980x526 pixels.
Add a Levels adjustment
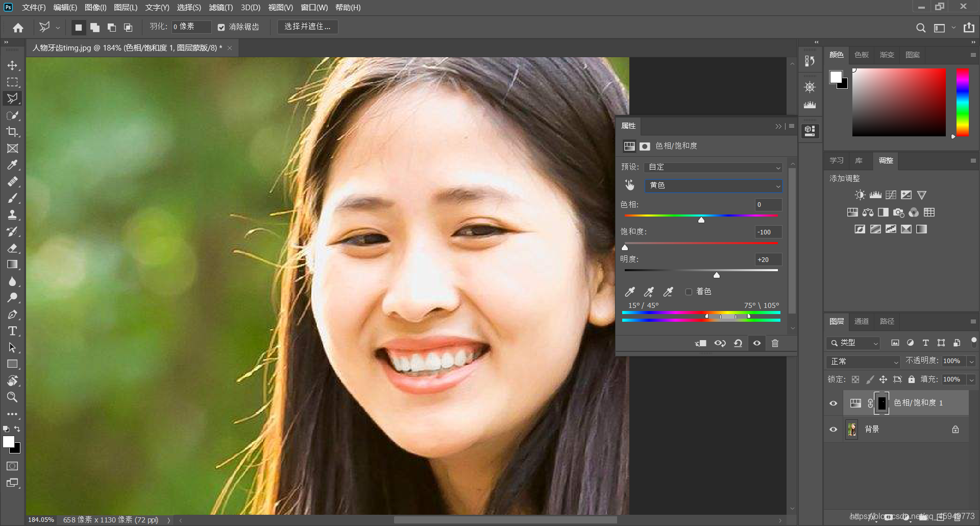pos(875,195)
